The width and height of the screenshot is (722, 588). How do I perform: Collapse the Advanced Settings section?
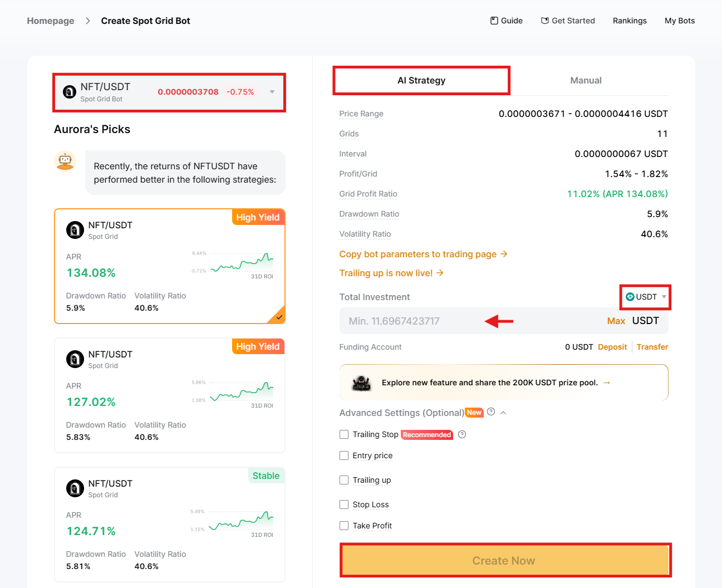(x=503, y=412)
